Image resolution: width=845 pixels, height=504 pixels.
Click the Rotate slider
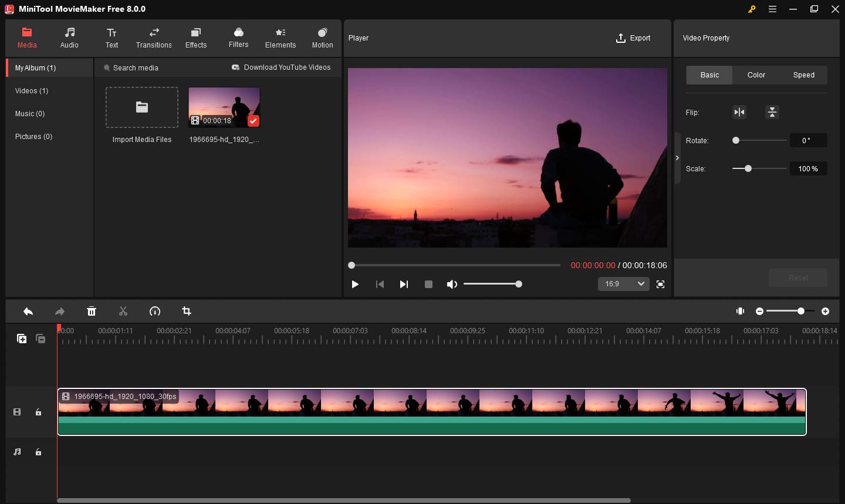click(x=759, y=140)
